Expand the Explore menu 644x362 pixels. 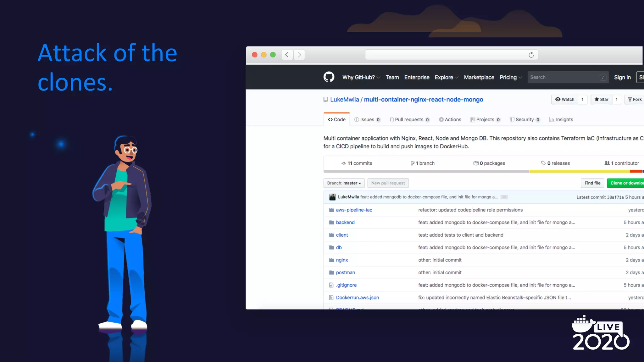(446, 77)
